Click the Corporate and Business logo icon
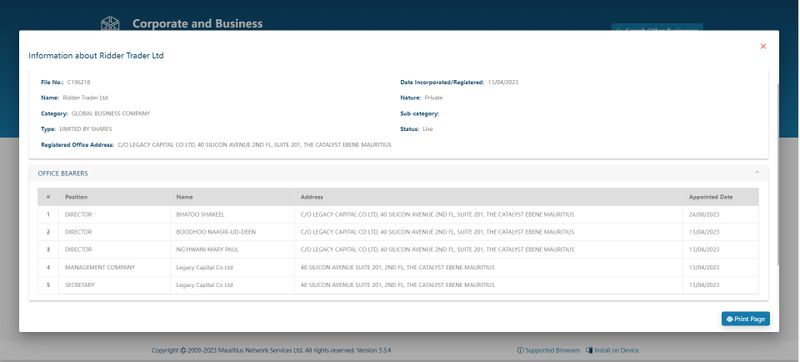 click(x=110, y=23)
